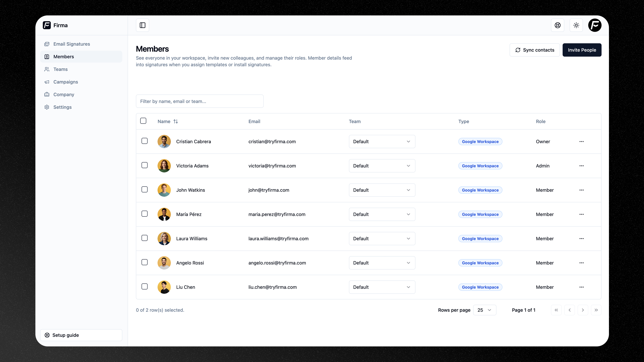Open Team dropdown for Angelo Rossi

(382, 263)
